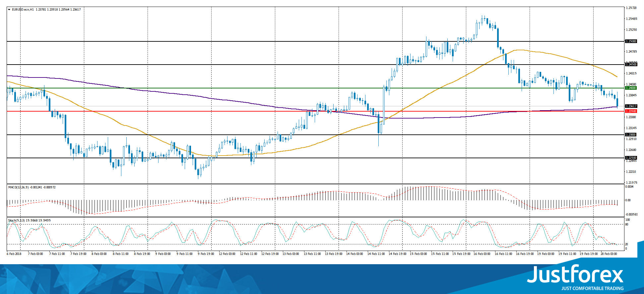
Task: Click the Just Comfortable Trading tagline
Action: click(x=592, y=288)
